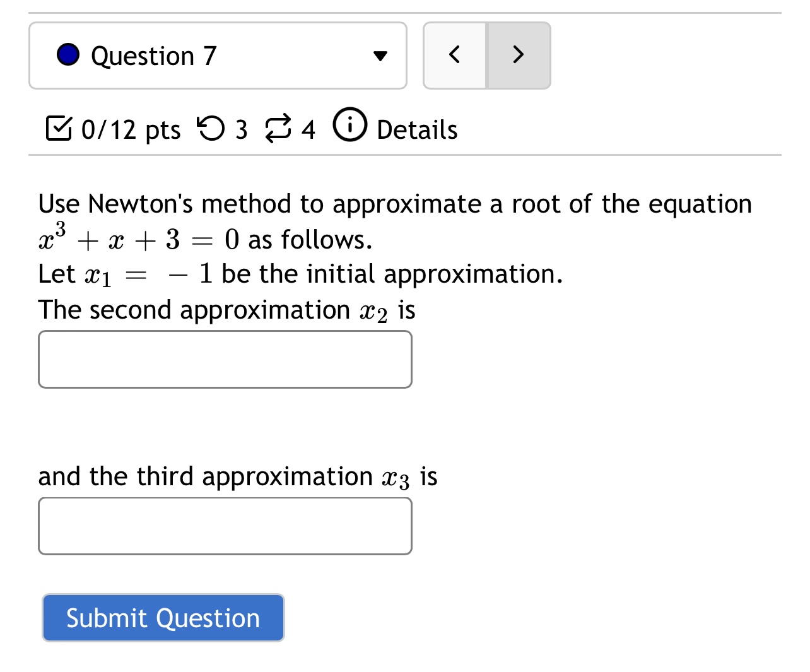
Task: Click the blue circle indicator on Question 7
Action: click(x=67, y=54)
